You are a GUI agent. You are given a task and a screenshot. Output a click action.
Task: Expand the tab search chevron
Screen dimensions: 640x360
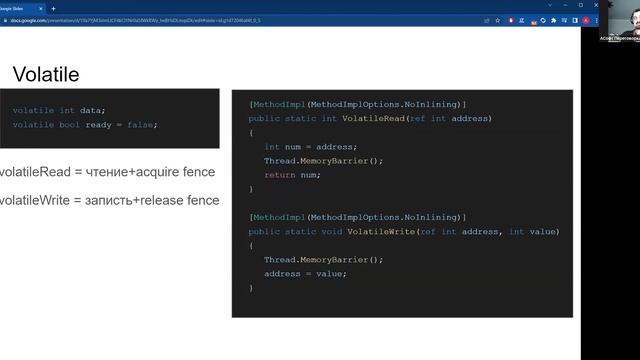pos(550,5)
